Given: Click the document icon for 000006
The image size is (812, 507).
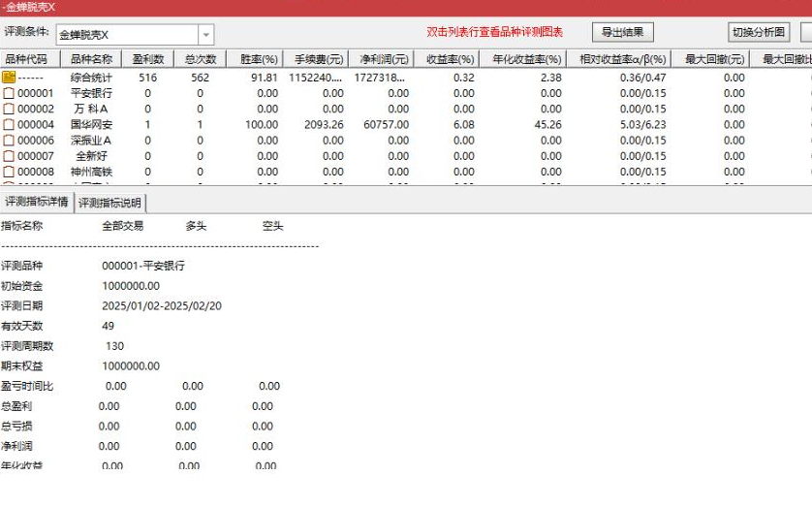Looking at the screenshot, I should click(x=9, y=141).
